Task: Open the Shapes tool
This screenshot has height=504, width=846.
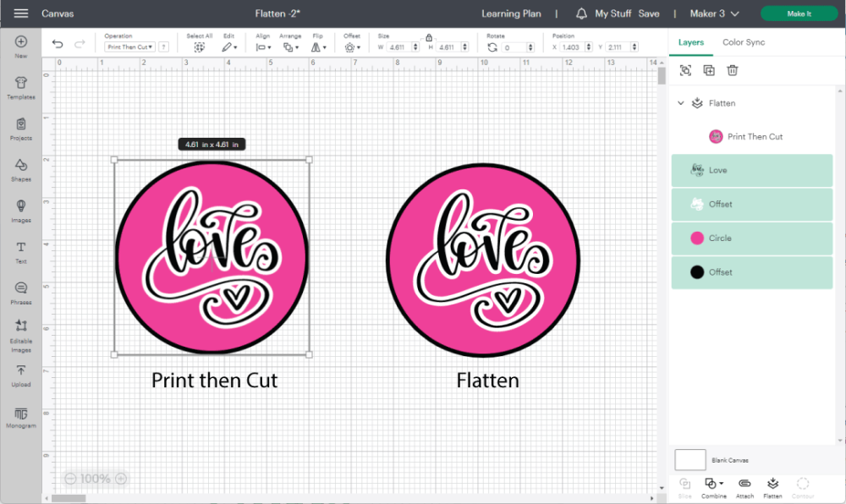Action: click(x=21, y=170)
